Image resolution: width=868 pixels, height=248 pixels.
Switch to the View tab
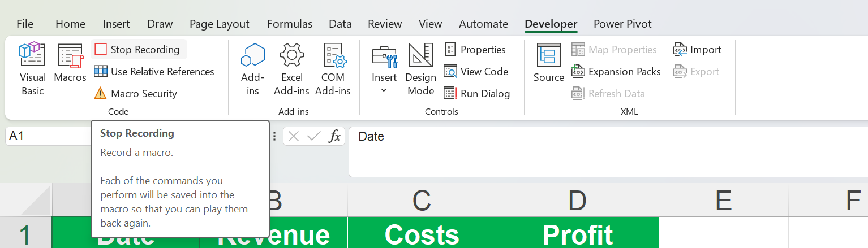point(431,24)
